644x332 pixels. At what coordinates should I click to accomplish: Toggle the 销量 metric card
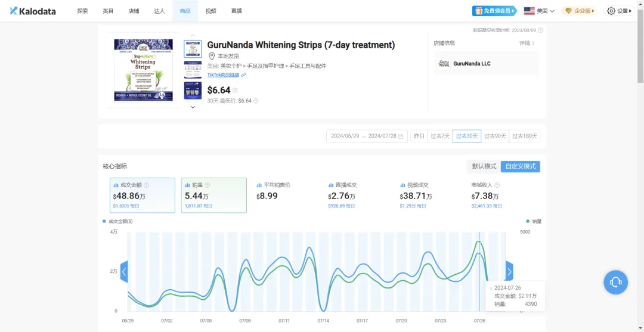point(213,196)
